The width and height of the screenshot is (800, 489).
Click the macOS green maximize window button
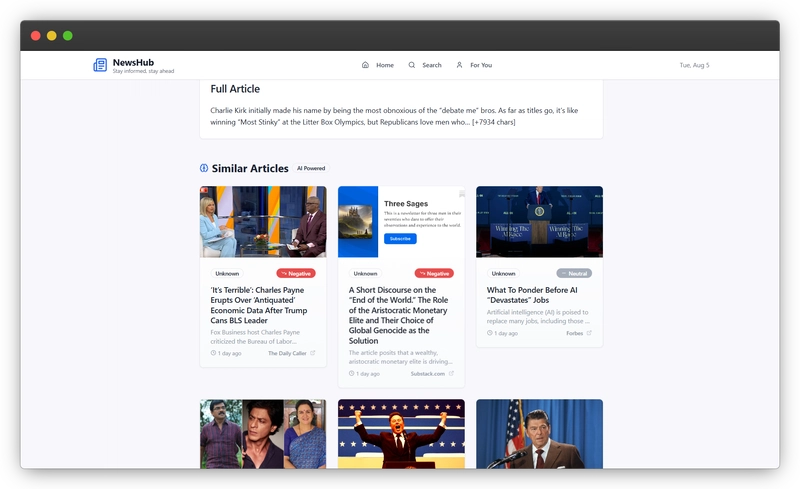(68, 35)
